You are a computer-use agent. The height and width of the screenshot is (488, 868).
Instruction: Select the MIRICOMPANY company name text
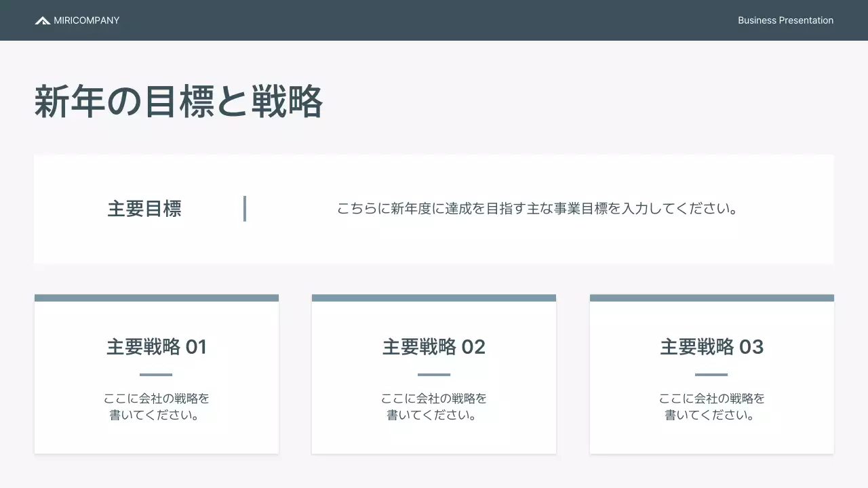coord(87,20)
